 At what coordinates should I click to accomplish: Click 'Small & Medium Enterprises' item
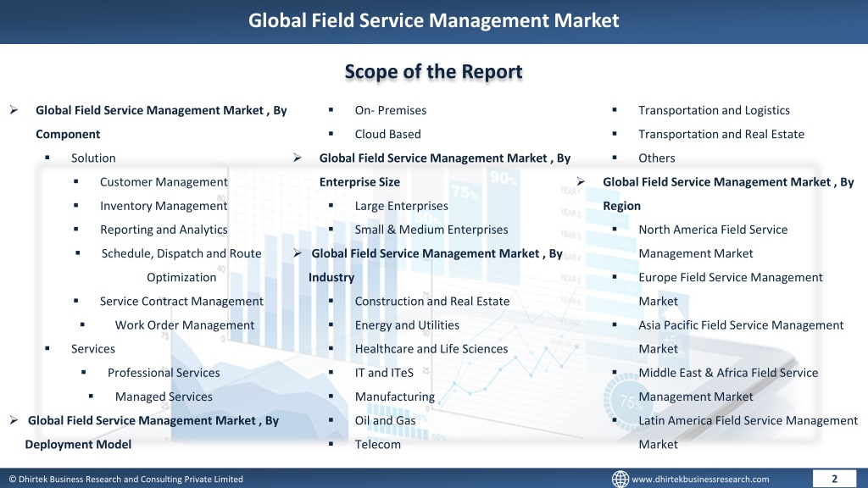pyautogui.click(x=431, y=230)
